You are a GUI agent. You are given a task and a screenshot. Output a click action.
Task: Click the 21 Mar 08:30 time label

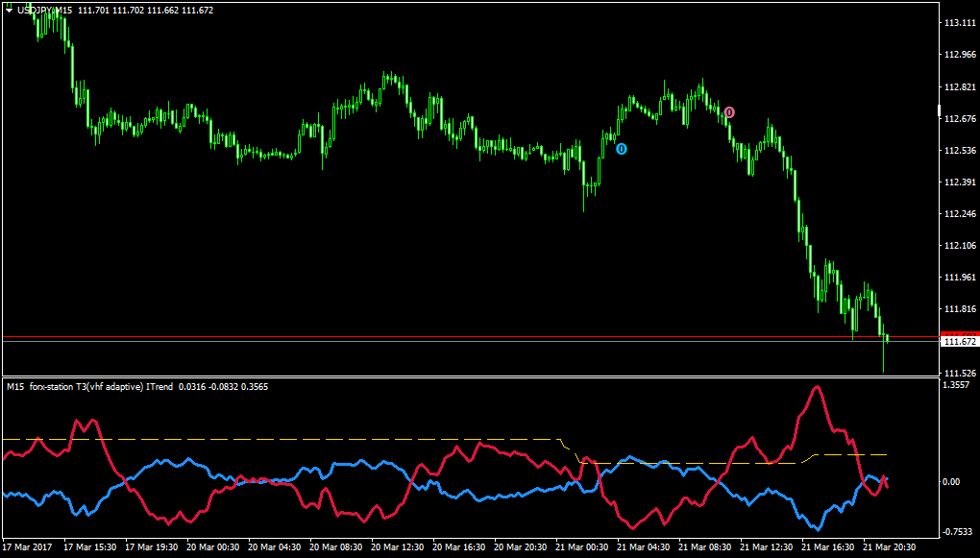tap(704, 546)
